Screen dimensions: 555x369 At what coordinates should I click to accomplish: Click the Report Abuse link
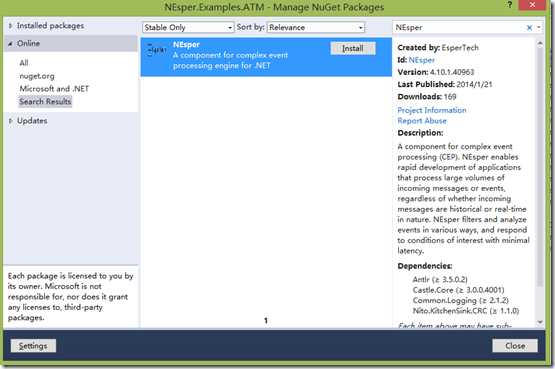coord(422,121)
